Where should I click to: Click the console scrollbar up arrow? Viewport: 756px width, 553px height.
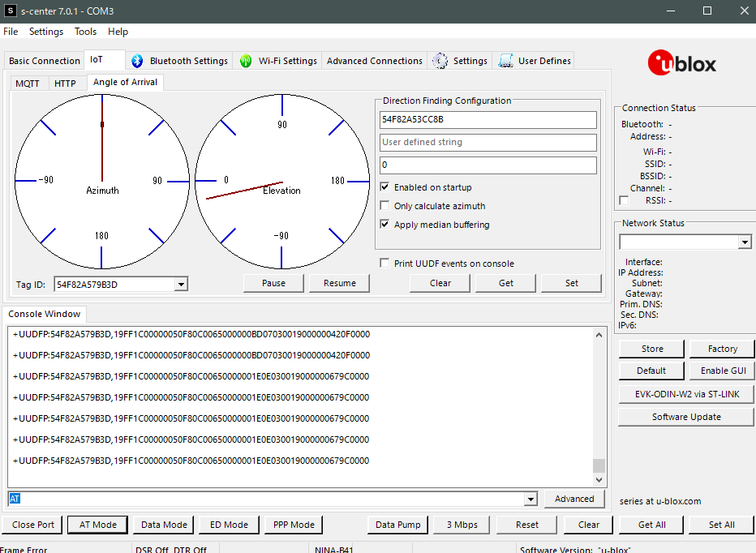click(599, 335)
